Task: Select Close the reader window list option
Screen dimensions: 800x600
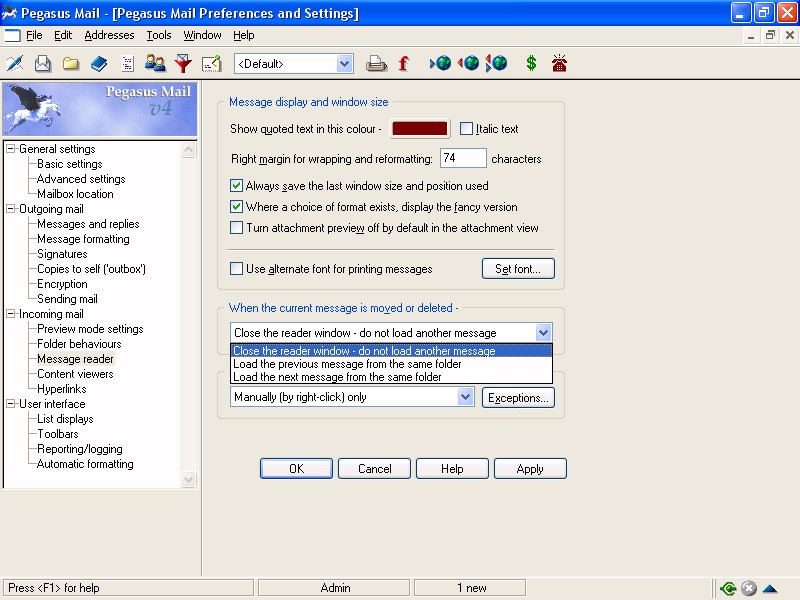Action: tap(391, 351)
